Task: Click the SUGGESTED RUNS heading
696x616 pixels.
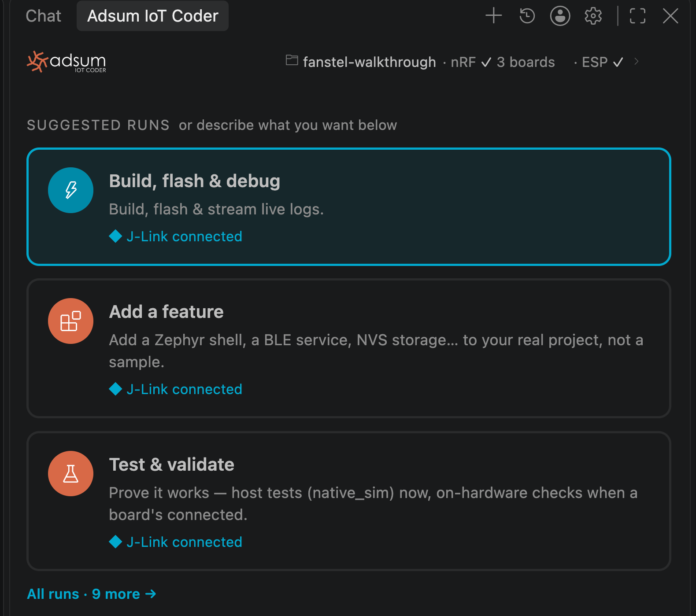Action: (x=98, y=125)
